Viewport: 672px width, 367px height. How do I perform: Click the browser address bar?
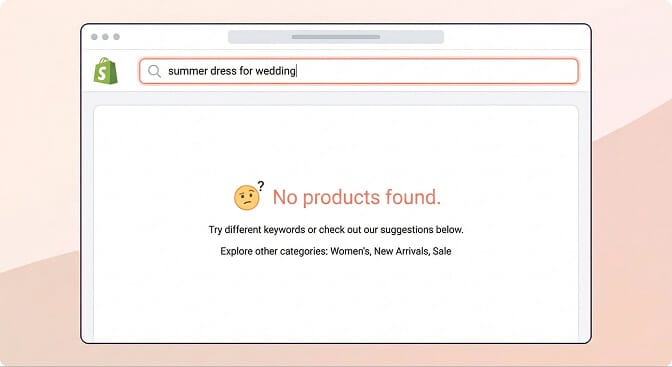click(x=336, y=37)
